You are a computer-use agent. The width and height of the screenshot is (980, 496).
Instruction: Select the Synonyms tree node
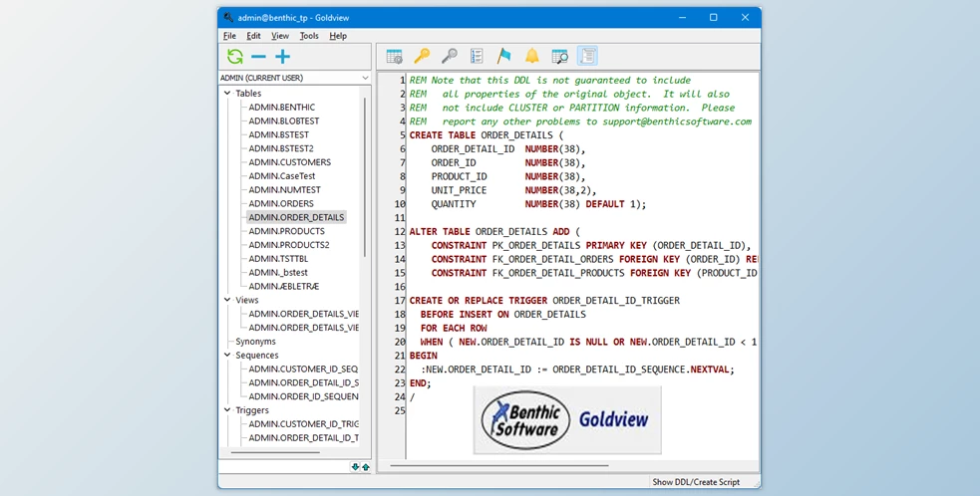(255, 342)
